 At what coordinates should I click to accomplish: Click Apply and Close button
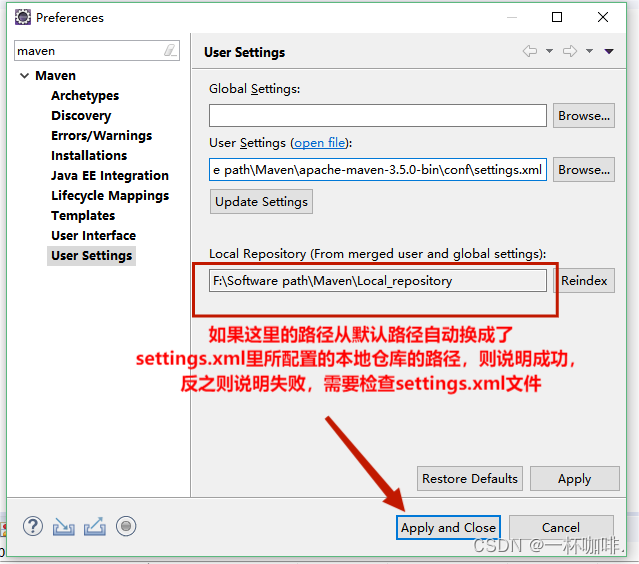[448, 527]
